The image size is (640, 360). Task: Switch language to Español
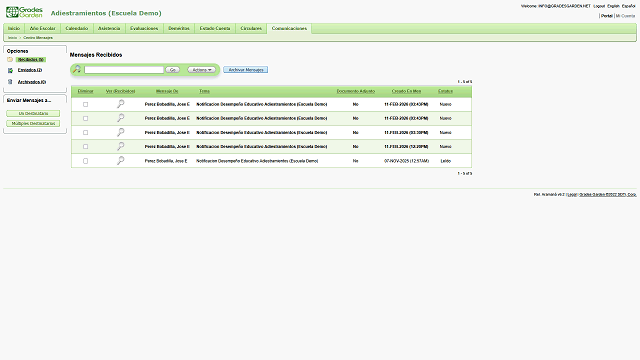pos(629,6)
